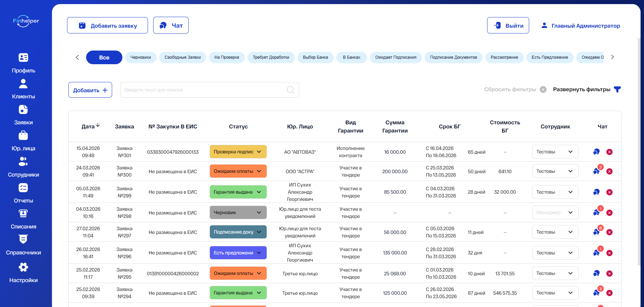Screen dimensions: 644x307
Task: Reset filters with Сбросить фильтры
Action: point(515,89)
